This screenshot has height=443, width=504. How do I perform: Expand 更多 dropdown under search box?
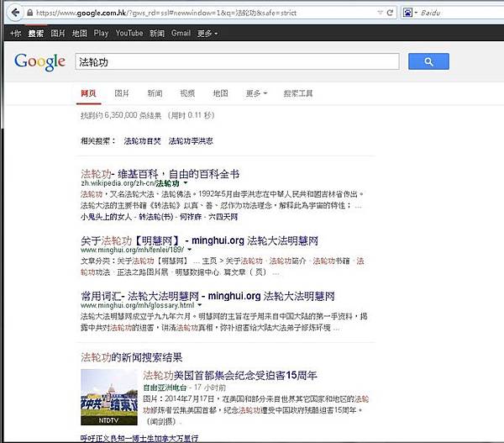(x=256, y=93)
